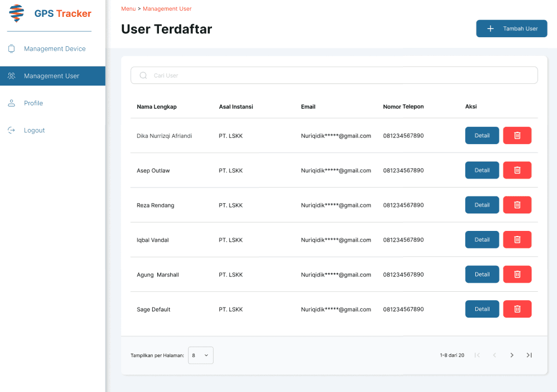
Task: Click the GPS Tracker logo
Action: pyautogui.click(x=17, y=14)
